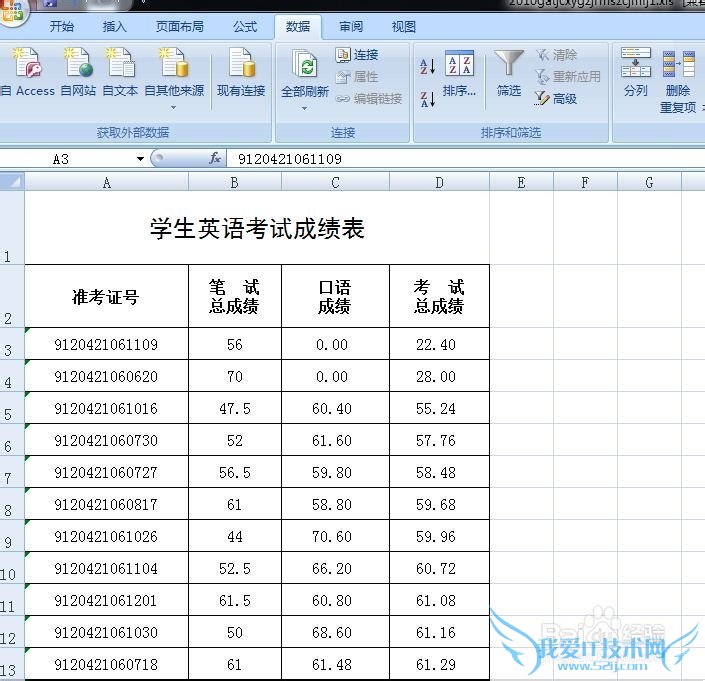This screenshot has height=681, width=705.
Task: Click the sort descending Z-A icon
Action: (x=427, y=99)
